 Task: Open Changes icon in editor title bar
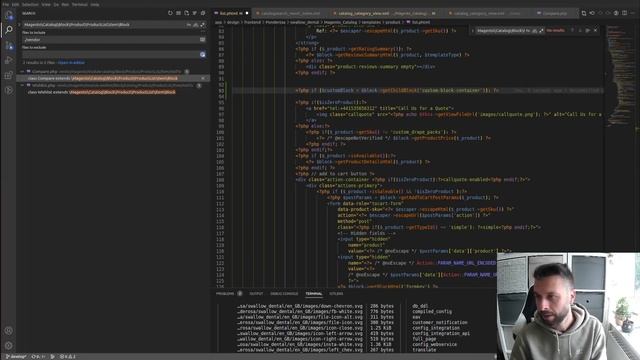584,13
